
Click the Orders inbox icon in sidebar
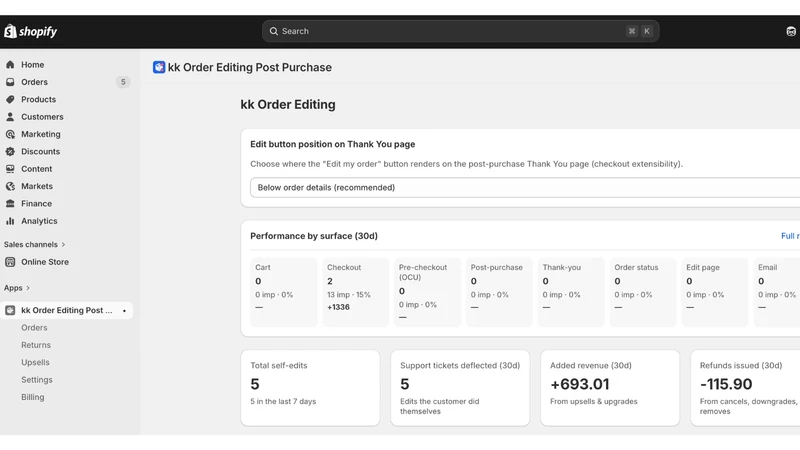pyautogui.click(x=10, y=82)
